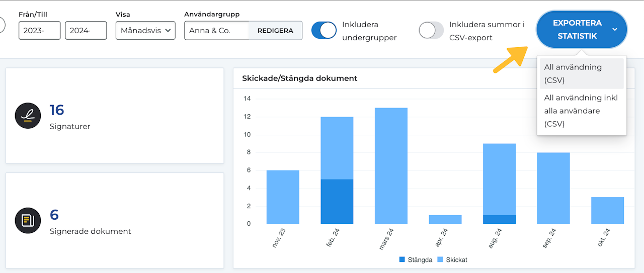
Task: Click the signature pen icon
Action: [x=28, y=116]
